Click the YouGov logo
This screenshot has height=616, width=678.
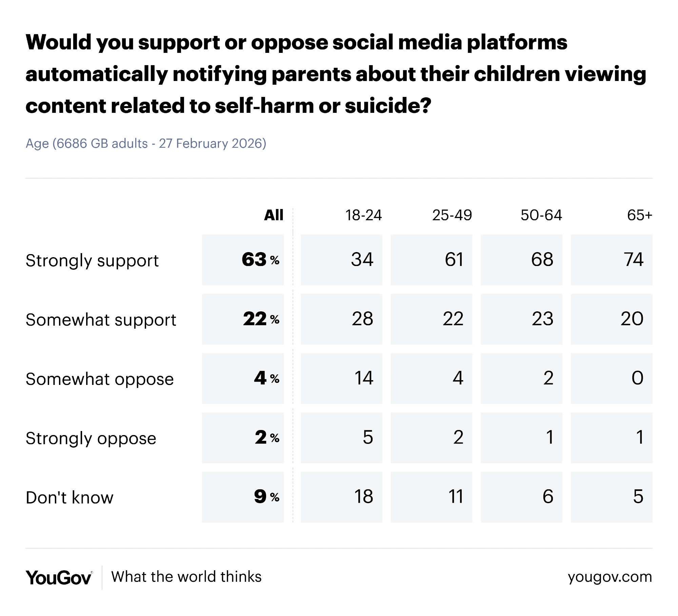[x=59, y=577]
